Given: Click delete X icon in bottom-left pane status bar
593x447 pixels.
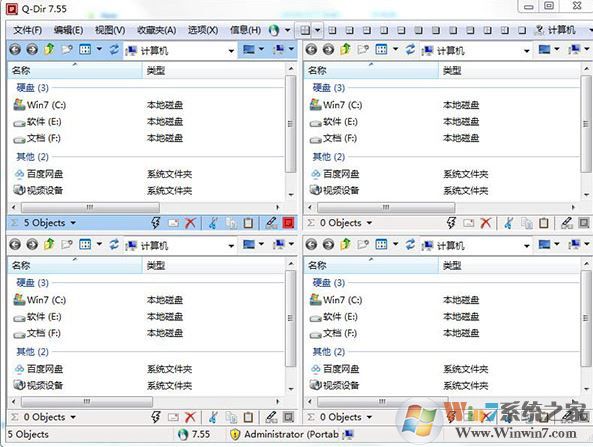Looking at the screenshot, I should point(190,417).
